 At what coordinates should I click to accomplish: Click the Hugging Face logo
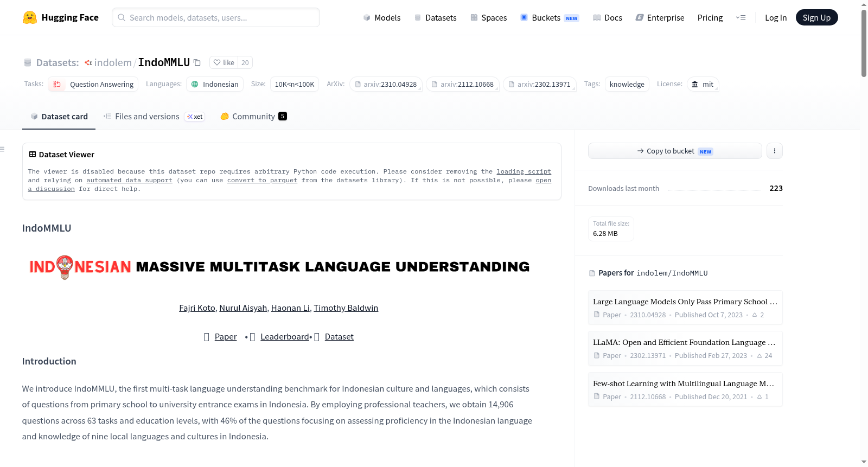pyautogui.click(x=60, y=17)
